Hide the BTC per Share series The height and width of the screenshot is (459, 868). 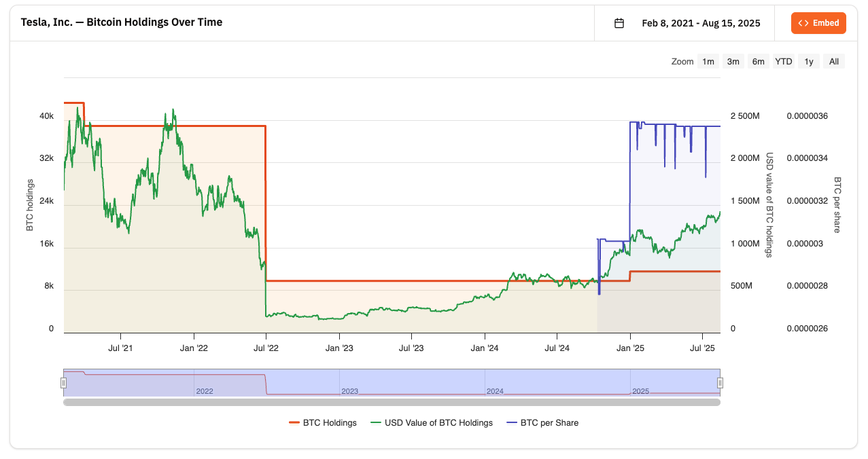click(x=549, y=423)
